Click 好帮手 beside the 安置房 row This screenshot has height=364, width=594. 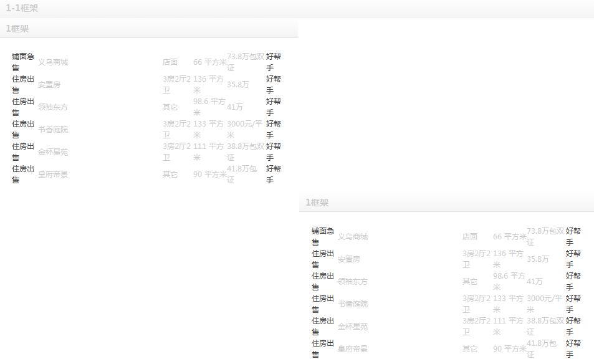272,84
